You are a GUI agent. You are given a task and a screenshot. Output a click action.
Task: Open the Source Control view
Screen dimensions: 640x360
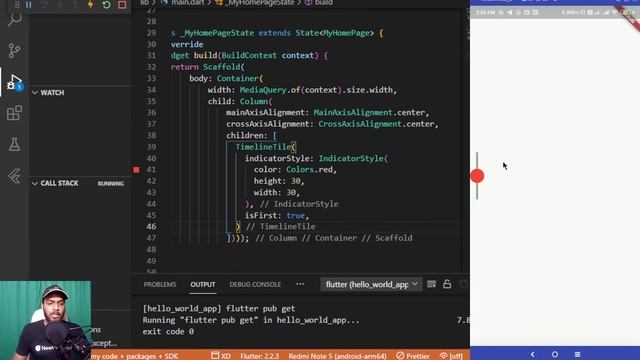[x=14, y=51]
